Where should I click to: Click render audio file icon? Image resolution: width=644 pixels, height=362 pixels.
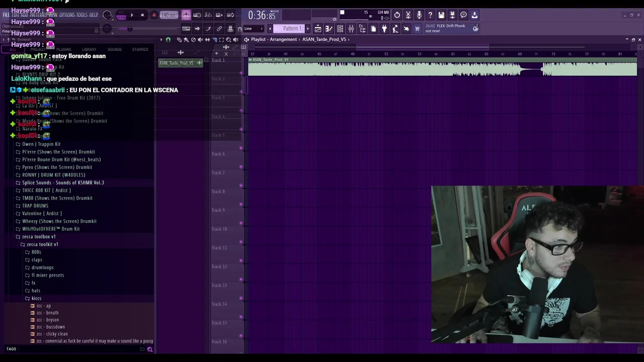pyautogui.click(x=452, y=15)
